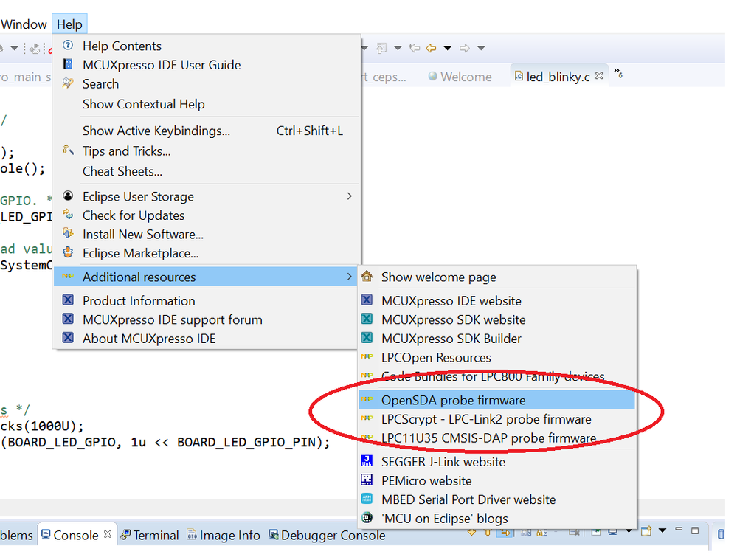Viewport: 737px width, 560px height.
Task: Switch to the Debugger Console tab
Action: (x=332, y=535)
